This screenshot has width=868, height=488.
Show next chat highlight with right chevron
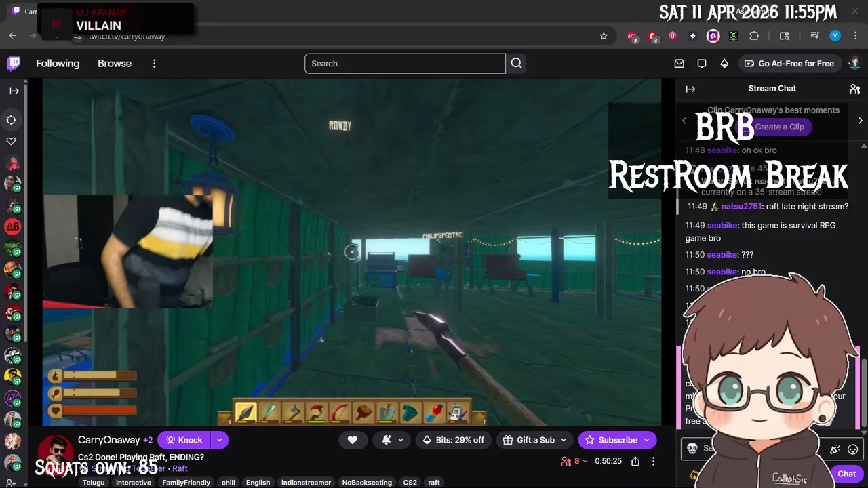(860, 121)
